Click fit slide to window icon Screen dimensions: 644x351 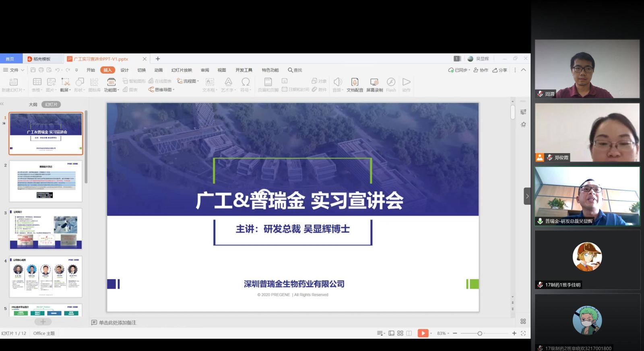523,333
